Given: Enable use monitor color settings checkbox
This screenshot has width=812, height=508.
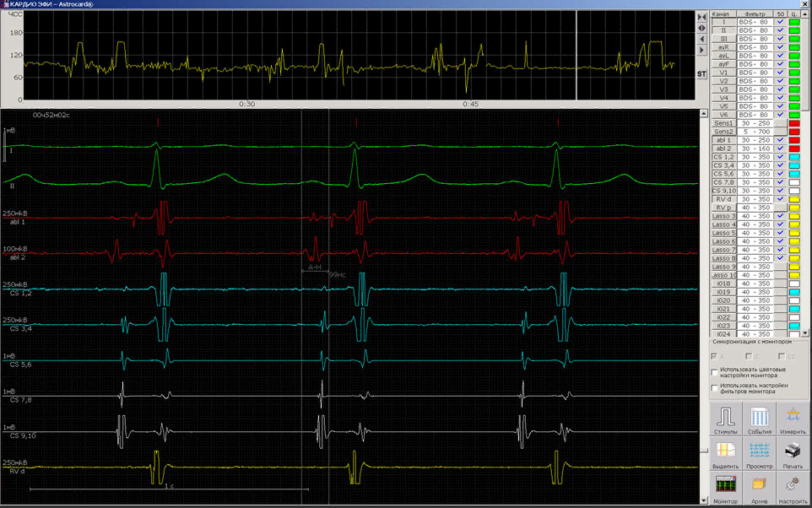Looking at the screenshot, I should (x=715, y=372).
